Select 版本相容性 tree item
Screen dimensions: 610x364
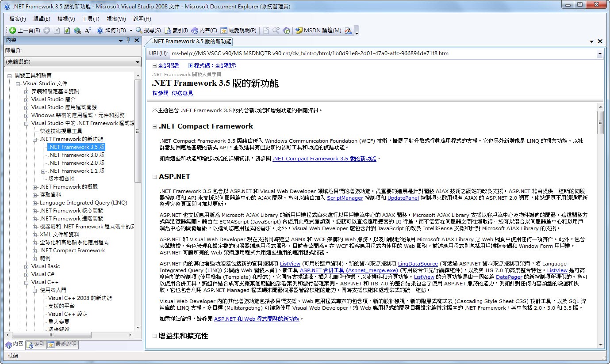click(x=61, y=179)
